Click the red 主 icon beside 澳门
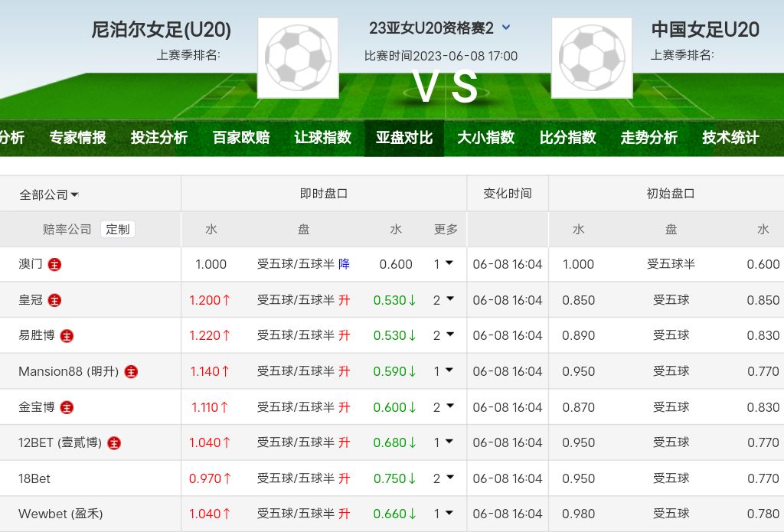784x532 pixels. click(x=54, y=265)
